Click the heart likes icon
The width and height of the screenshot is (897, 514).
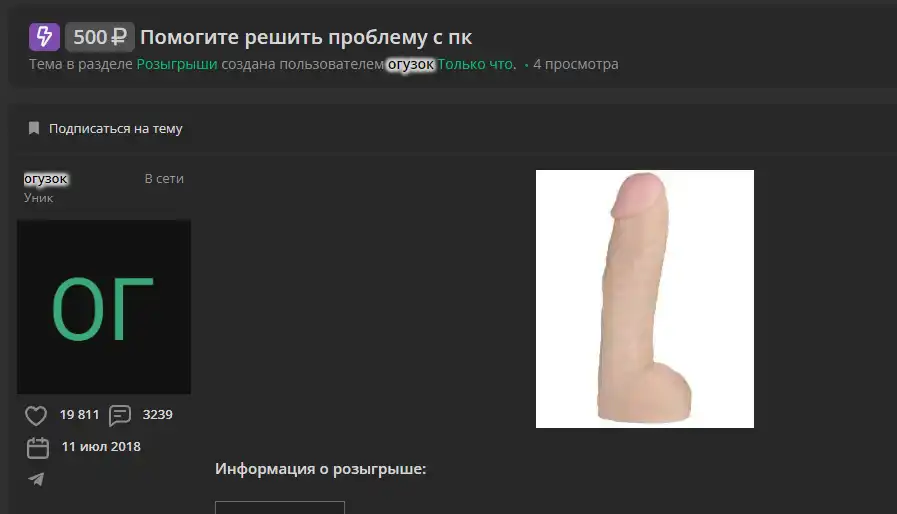[35, 416]
